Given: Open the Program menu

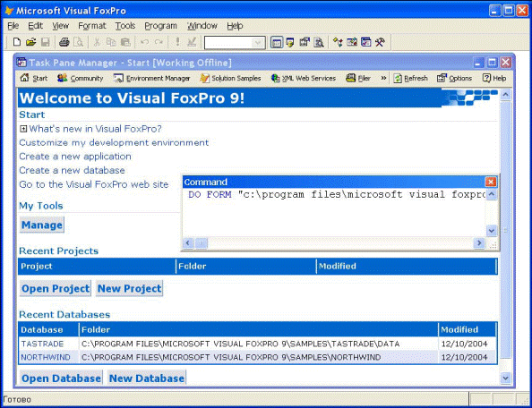Looking at the screenshot, I should pyautogui.click(x=161, y=26).
